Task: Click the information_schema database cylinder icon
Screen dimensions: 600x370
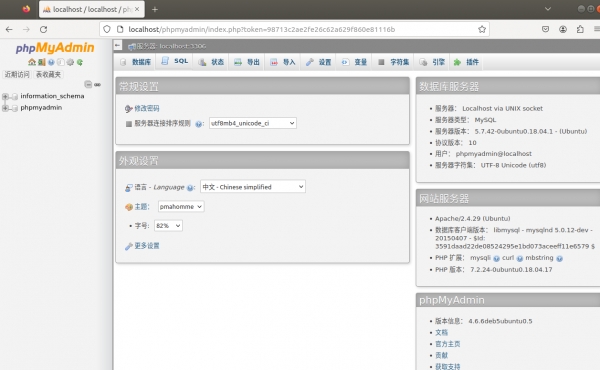Action: 15,96
